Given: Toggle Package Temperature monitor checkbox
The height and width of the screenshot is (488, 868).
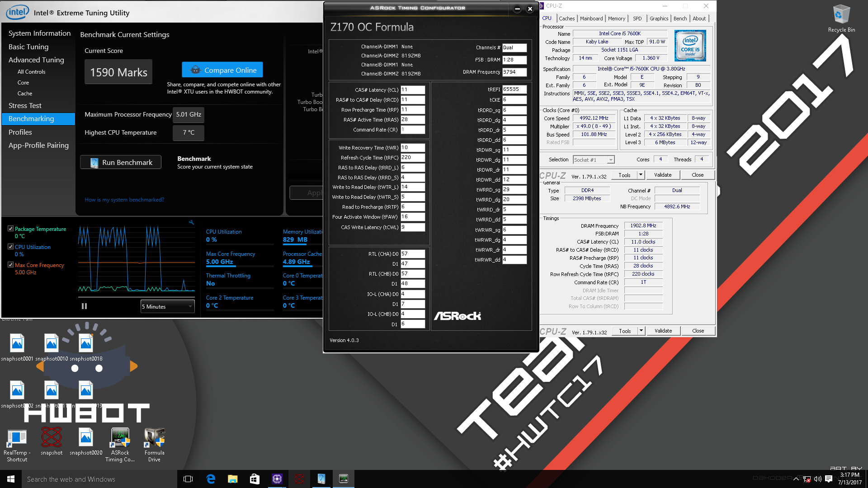Looking at the screenshot, I should 10,229.
